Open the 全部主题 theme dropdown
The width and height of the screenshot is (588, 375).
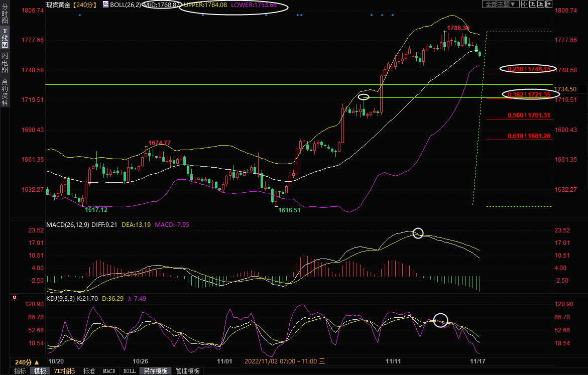(x=501, y=4)
